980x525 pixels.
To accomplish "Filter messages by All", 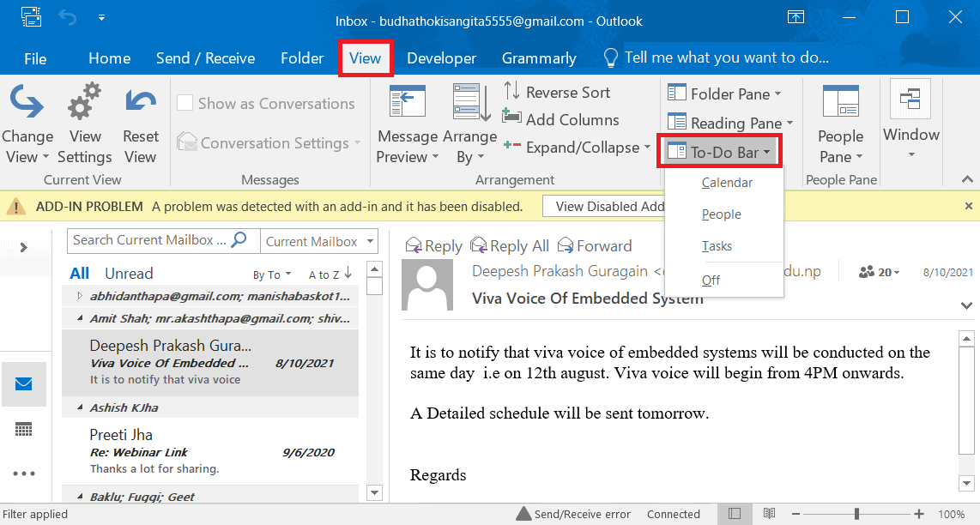I will point(79,273).
